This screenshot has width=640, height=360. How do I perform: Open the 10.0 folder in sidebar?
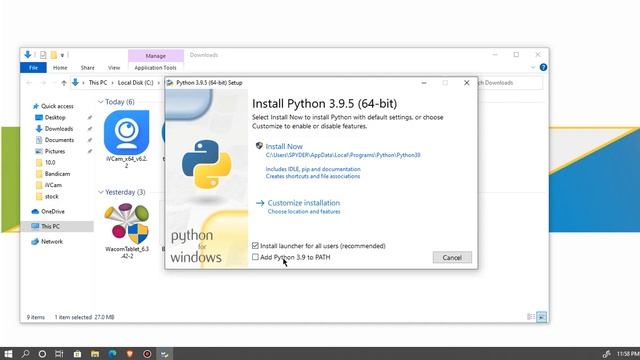coord(50,162)
